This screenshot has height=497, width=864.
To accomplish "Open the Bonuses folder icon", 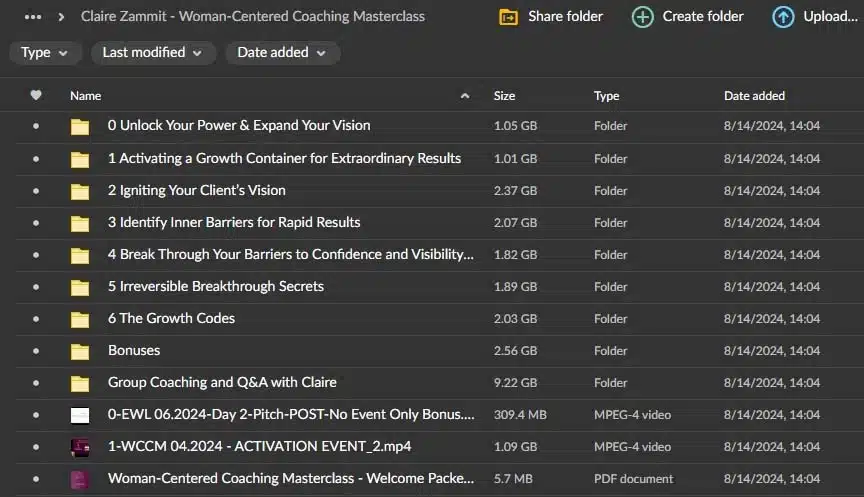I will (x=80, y=351).
